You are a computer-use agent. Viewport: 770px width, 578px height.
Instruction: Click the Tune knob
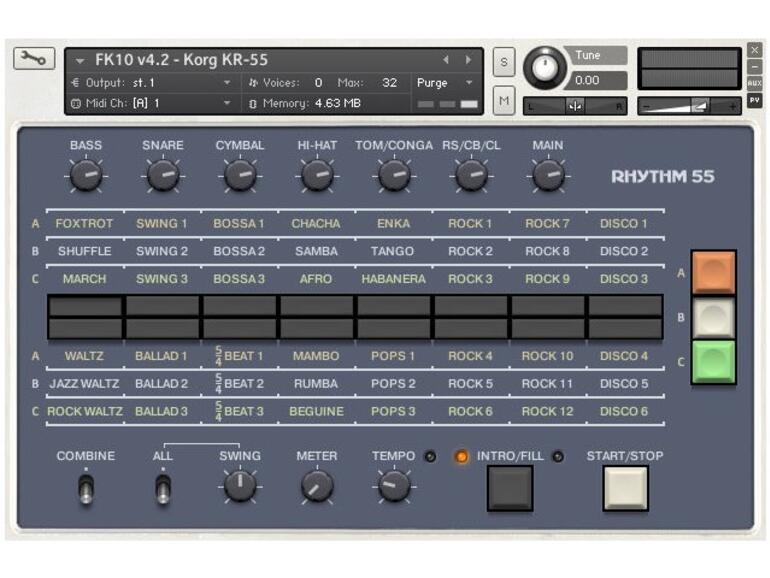click(x=545, y=68)
